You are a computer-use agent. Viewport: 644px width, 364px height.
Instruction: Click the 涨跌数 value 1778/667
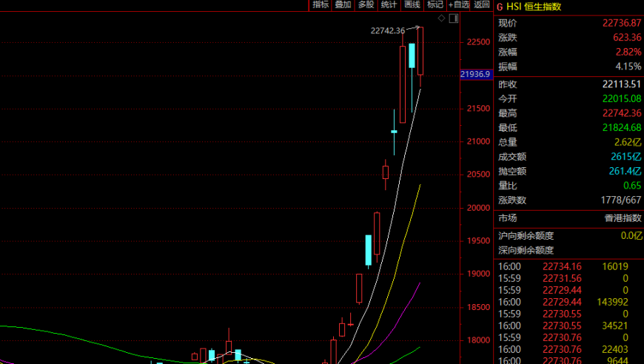point(621,200)
